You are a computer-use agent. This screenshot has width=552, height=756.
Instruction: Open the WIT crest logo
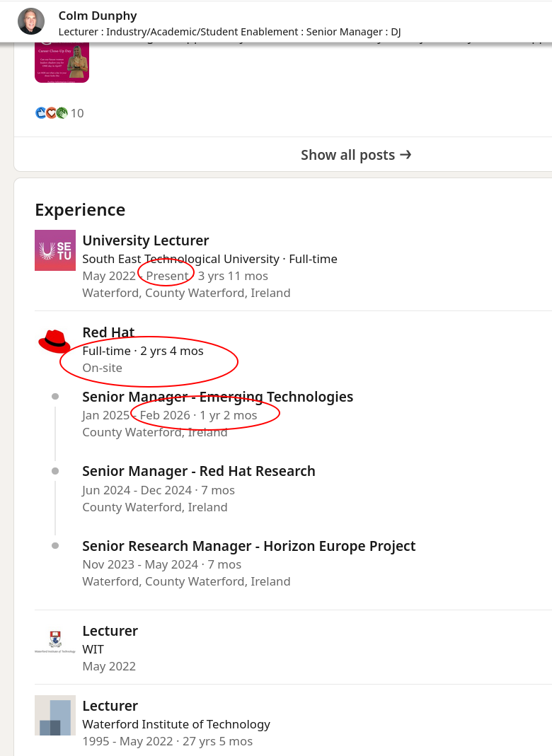pos(55,641)
